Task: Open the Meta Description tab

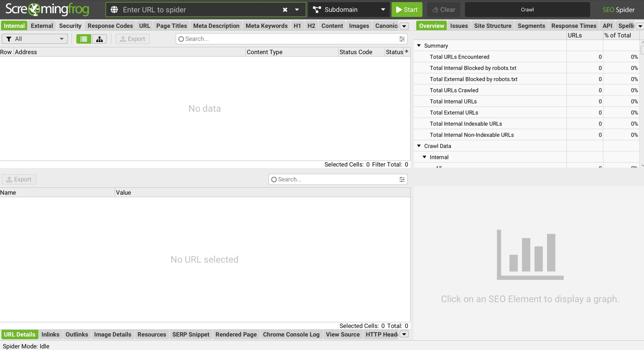Action: pos(216,26)
